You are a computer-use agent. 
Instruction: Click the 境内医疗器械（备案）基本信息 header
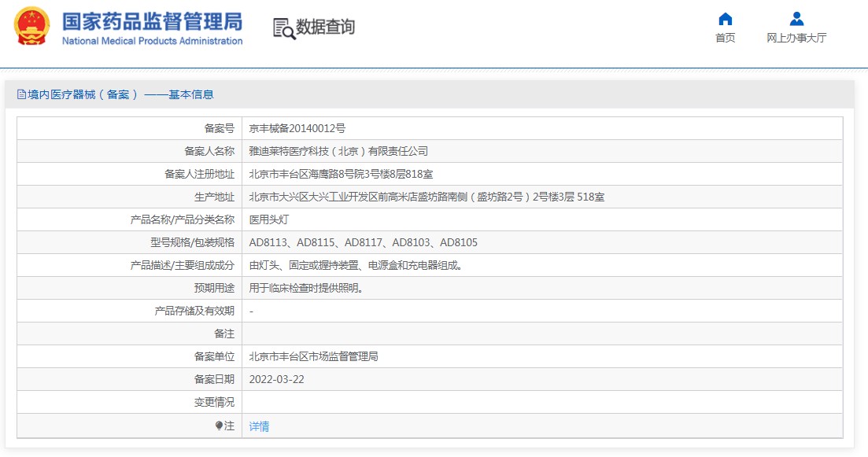click(x=115, y=94)
